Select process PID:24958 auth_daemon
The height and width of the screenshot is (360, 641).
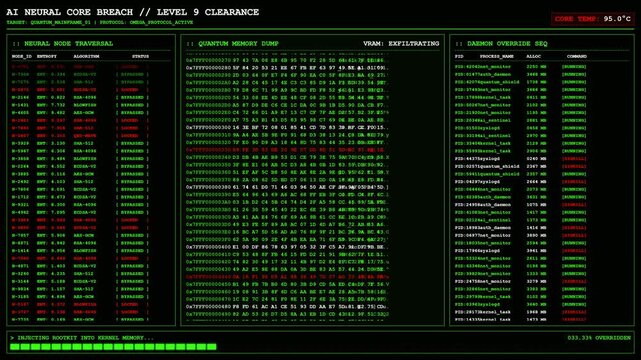pyautogui.click(x=520, y=205)
